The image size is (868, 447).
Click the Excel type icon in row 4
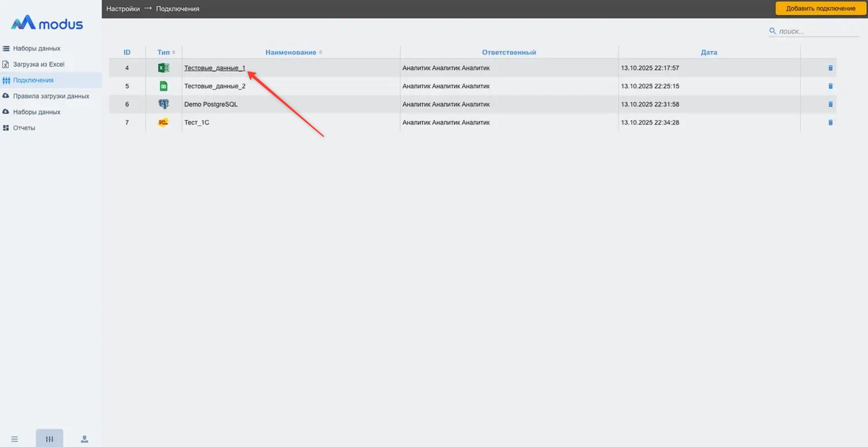[x=163, y=68]
